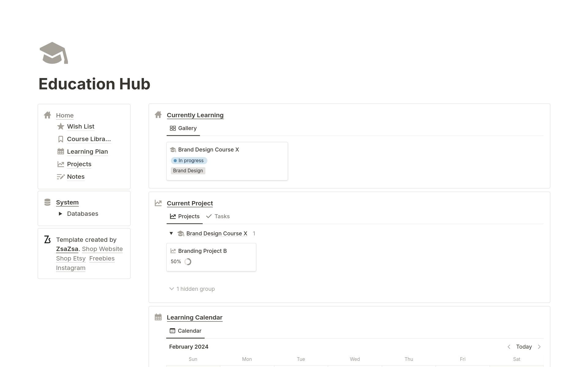This screenshot has height=367, width=588.
Task: Click the house icon beside Home
Action: [47, 115]
